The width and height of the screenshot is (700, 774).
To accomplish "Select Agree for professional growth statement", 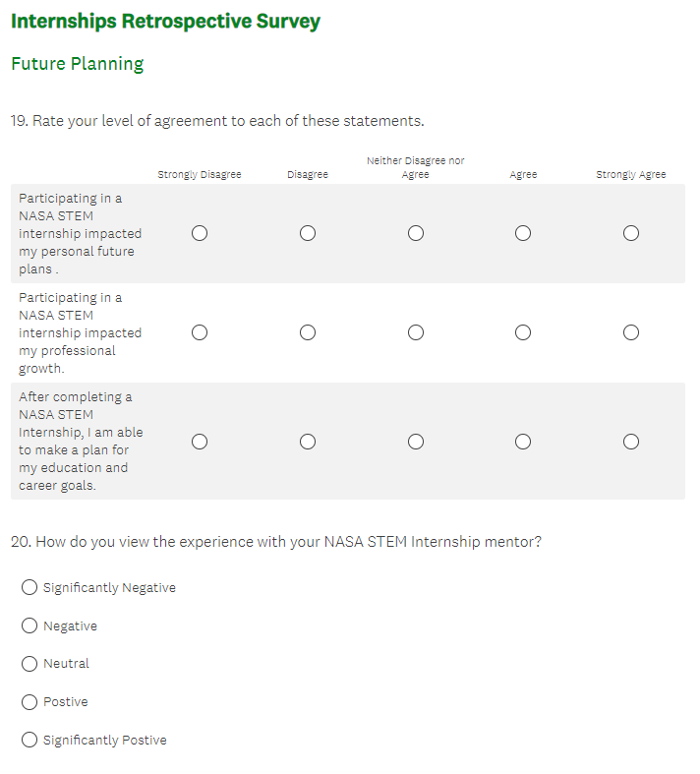I will [523, 332].
